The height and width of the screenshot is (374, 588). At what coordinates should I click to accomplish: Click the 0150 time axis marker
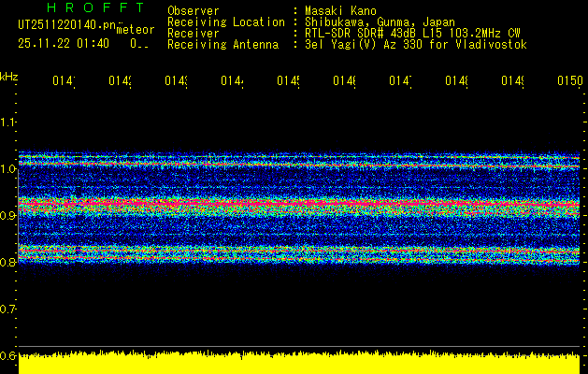569,82
